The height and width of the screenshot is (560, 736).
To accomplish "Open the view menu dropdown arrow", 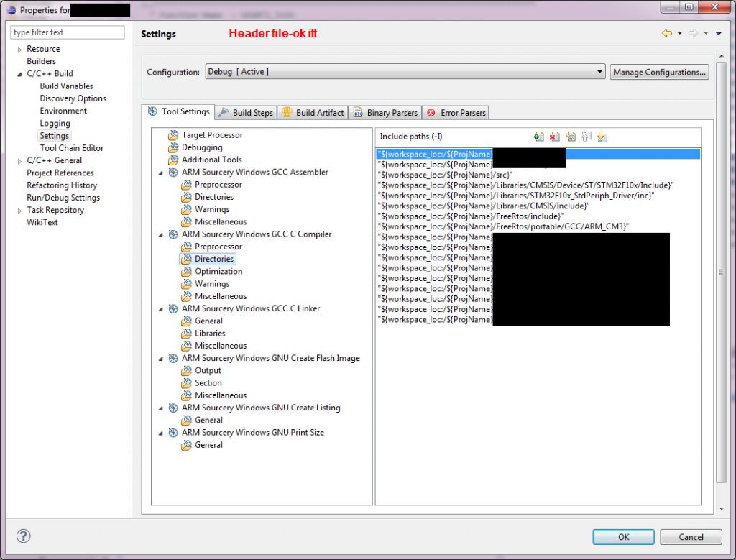I will pyautogui.click(x=718, y=33).
